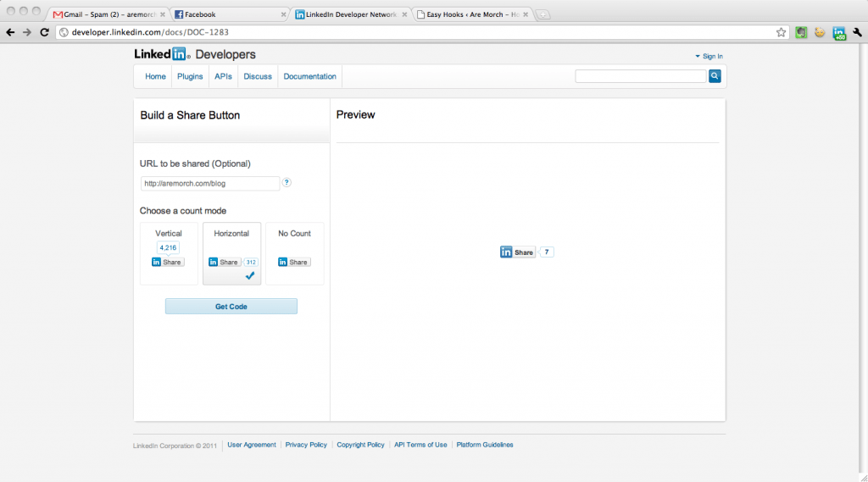Close the Gmail Spam tab
This screenshot has height=482, width=868.
[162, 15]
